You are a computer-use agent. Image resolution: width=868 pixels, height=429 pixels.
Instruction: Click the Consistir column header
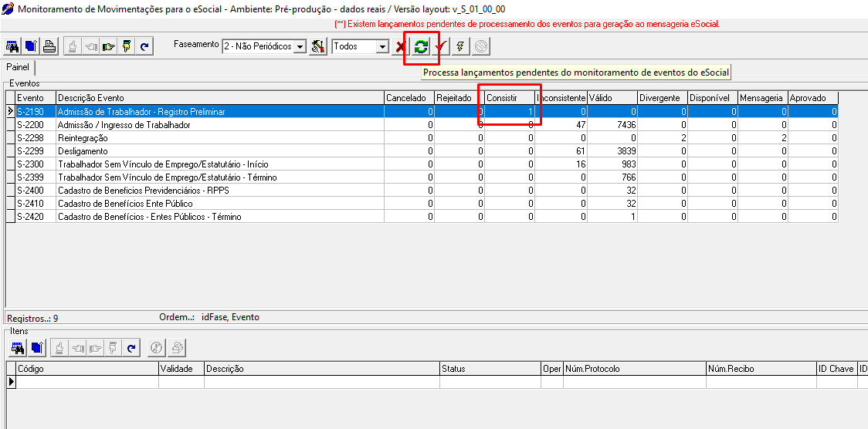pos(509,98)
